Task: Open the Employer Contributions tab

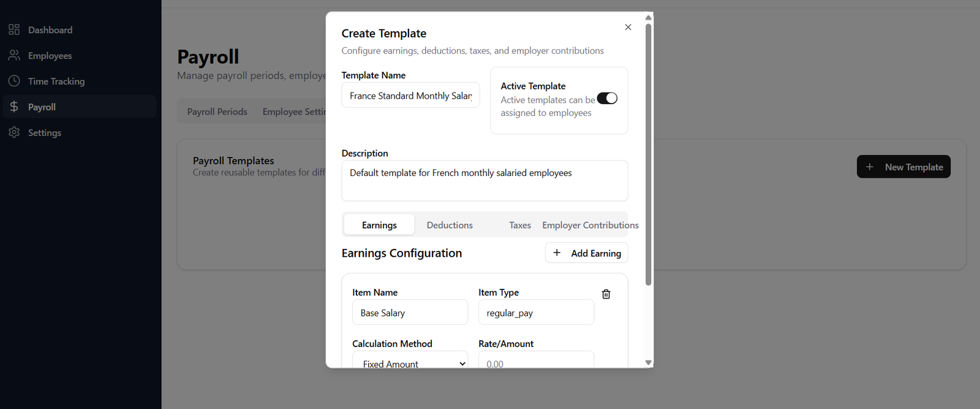Action: (590, 225)
